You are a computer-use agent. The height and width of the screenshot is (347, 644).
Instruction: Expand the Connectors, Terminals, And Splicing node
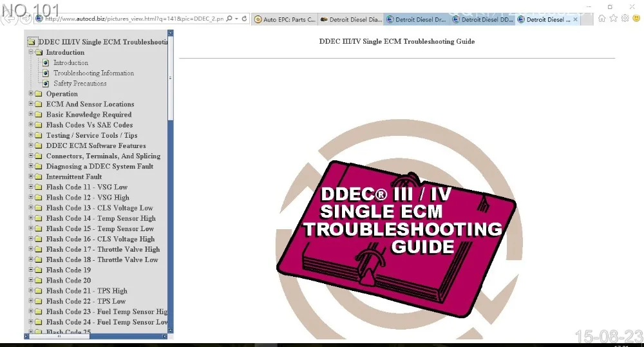coord(31,156)
